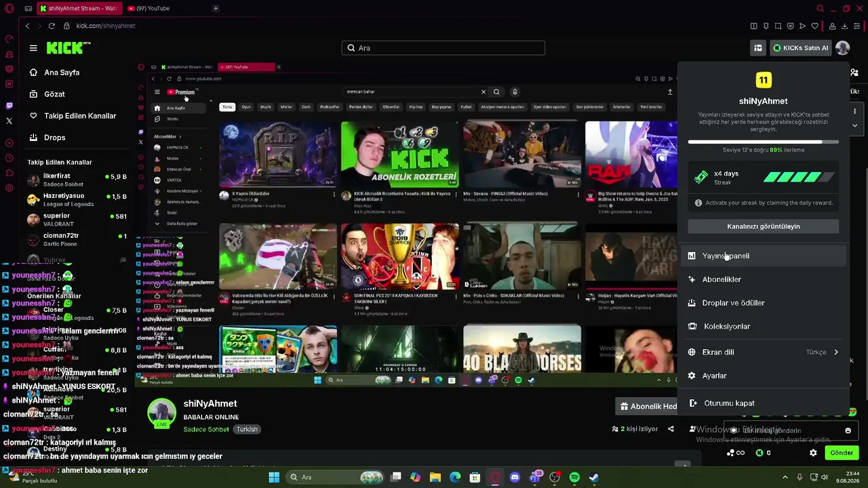Open Ayarlar from the profile menu
The width and height of the screenshot is (868, 488).
click(764, 376)
